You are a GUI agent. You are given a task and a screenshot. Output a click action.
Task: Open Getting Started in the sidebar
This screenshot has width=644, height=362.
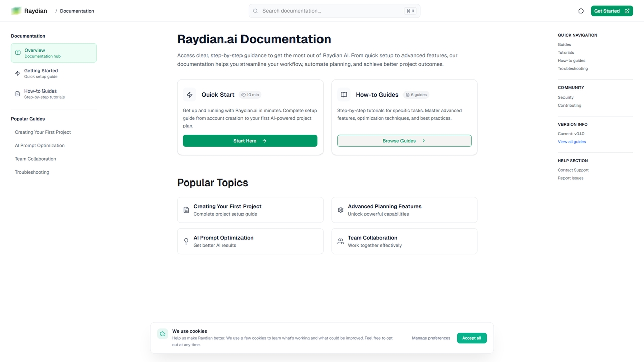(53, 73)
